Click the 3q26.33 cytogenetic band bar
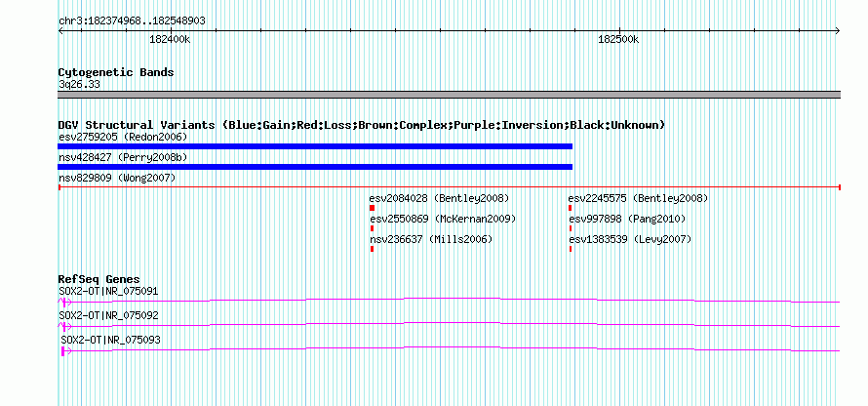This screenshot has height=406, width=868. [450, 95]
